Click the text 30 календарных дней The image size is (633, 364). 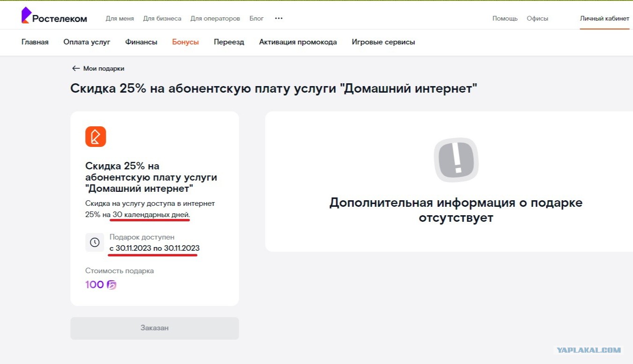(x=151, y=215)
